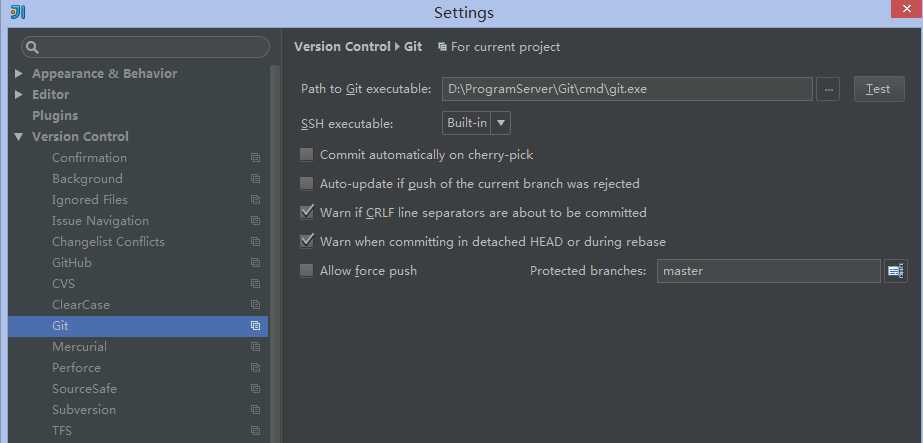This screenshot has height=443, width=923.
Task: Open Changelist Conflicts settings page
Action: click(x=108, y=242)
